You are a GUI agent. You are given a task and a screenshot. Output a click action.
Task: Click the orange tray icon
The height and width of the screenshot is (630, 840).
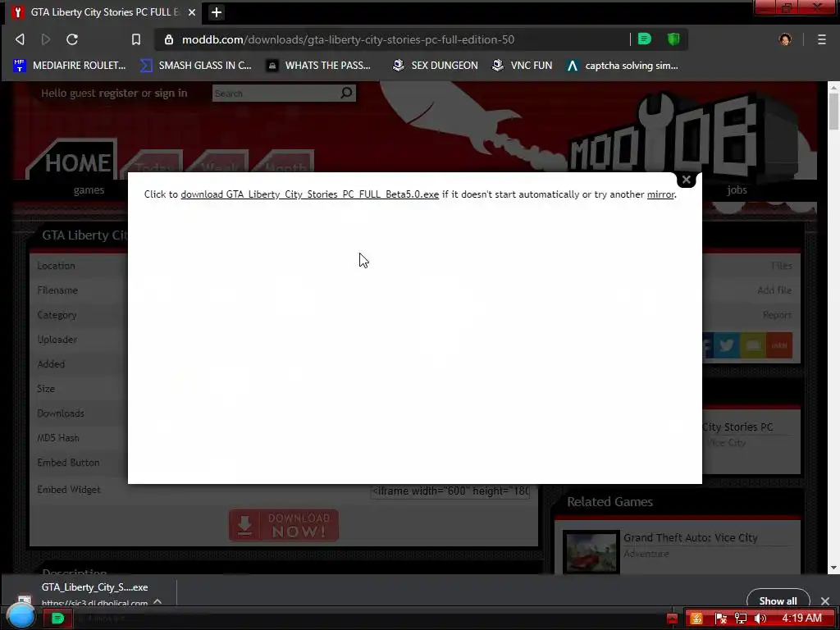pos(696,619)
